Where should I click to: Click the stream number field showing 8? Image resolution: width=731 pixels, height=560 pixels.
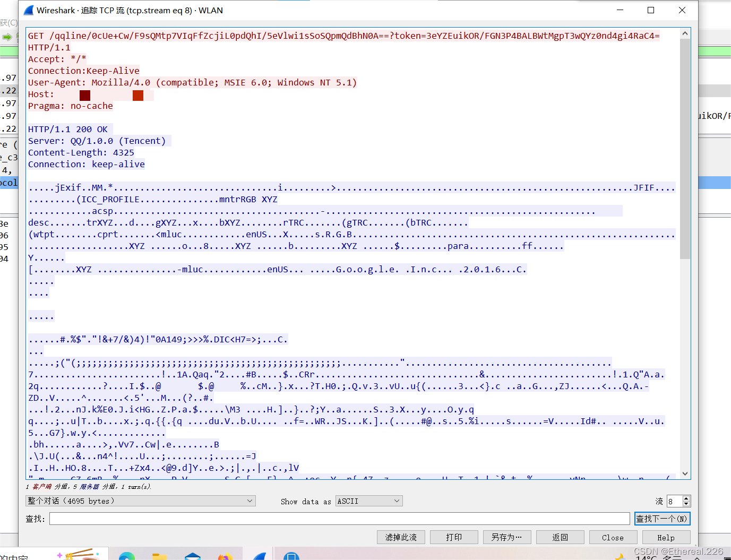[675, 501]
